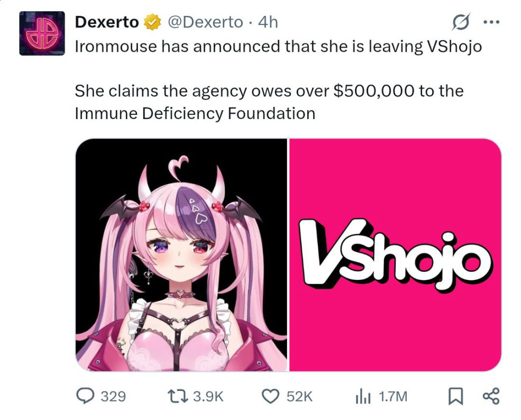The height and width of the screenshot is (420, 521).
Task: Click the 329 replies count
Action: coord(113,396)
